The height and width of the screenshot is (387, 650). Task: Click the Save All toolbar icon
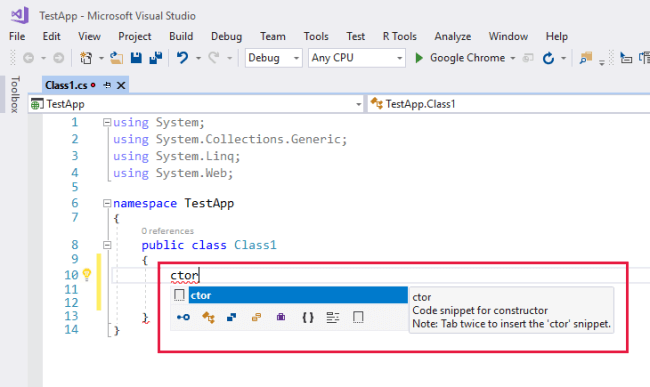click(x=156, y=58)
